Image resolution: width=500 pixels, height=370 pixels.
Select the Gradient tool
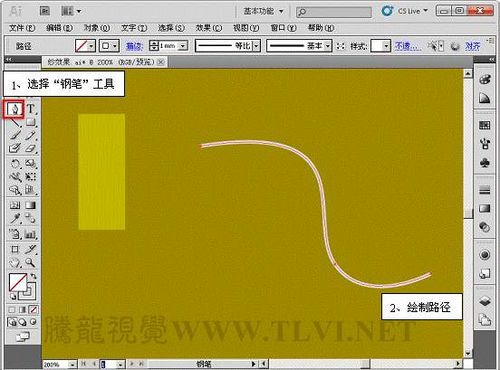(x=30, y=205)
